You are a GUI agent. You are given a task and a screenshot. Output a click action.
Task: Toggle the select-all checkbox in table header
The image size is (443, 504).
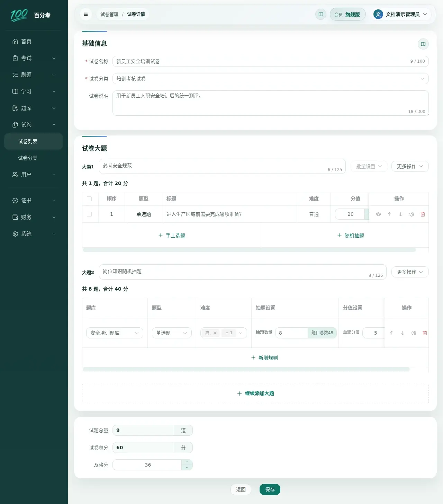(x=89, y=199)
